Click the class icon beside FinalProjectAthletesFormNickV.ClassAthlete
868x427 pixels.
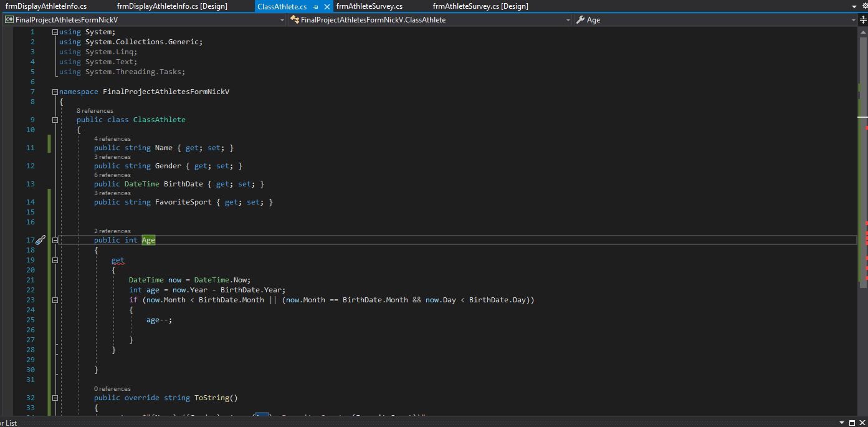tap(294, 20)
